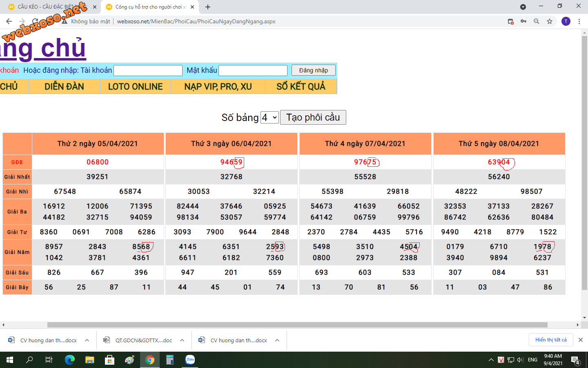588x368 pixels.
Task: Expand options for first CV huong dan download
Action: (87, 340)
